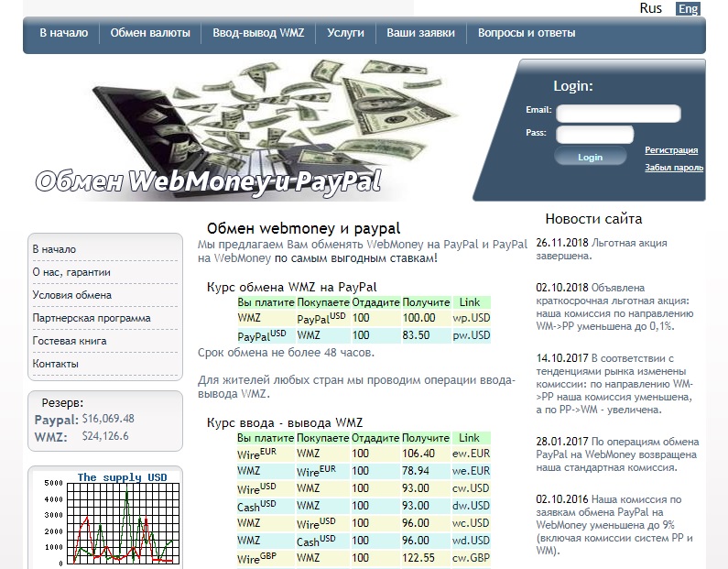Focus the Email input field
Viewport: 728px width, 569px height.
point(618,114)
